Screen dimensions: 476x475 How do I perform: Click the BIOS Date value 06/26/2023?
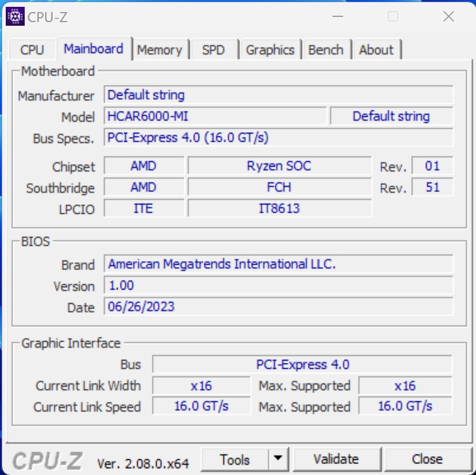click(x=278, y=306)
